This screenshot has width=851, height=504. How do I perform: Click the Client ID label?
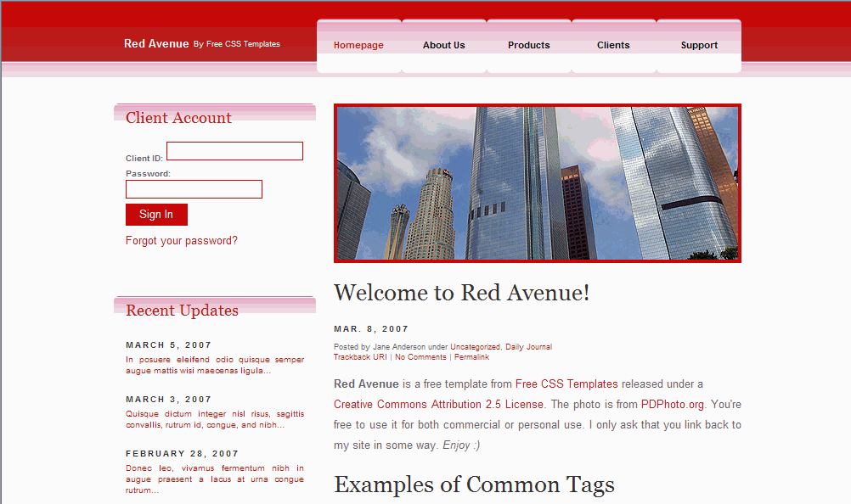point(144,159)
